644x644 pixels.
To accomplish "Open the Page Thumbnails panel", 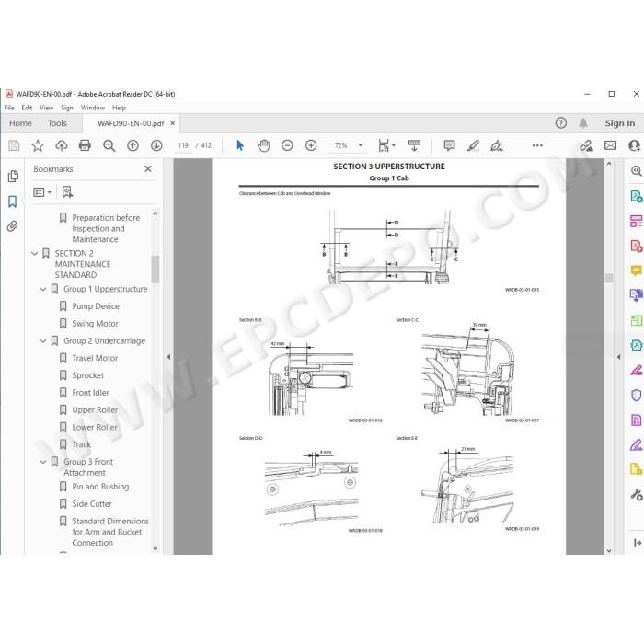I will (13, 177).
